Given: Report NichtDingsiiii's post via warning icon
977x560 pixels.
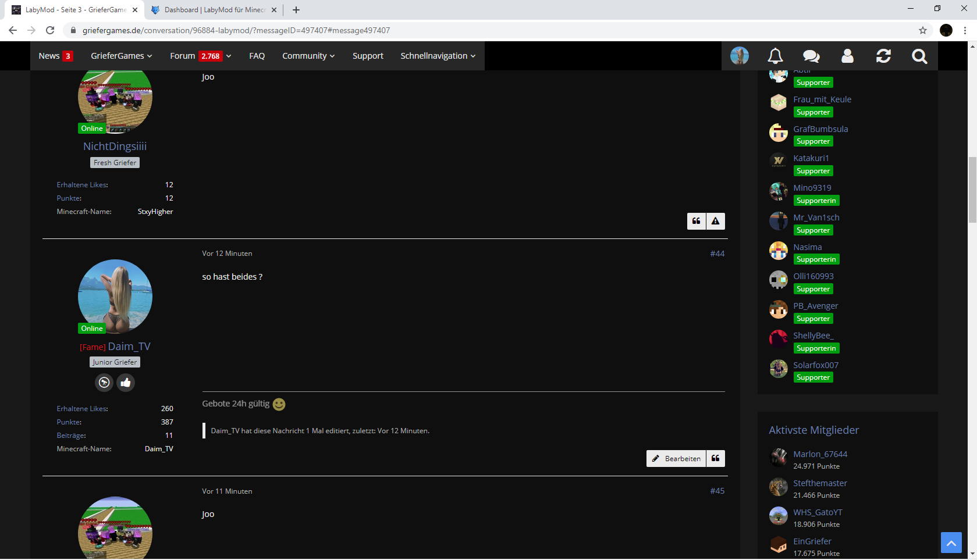Looking at the screenshot, I should point(715,221).
